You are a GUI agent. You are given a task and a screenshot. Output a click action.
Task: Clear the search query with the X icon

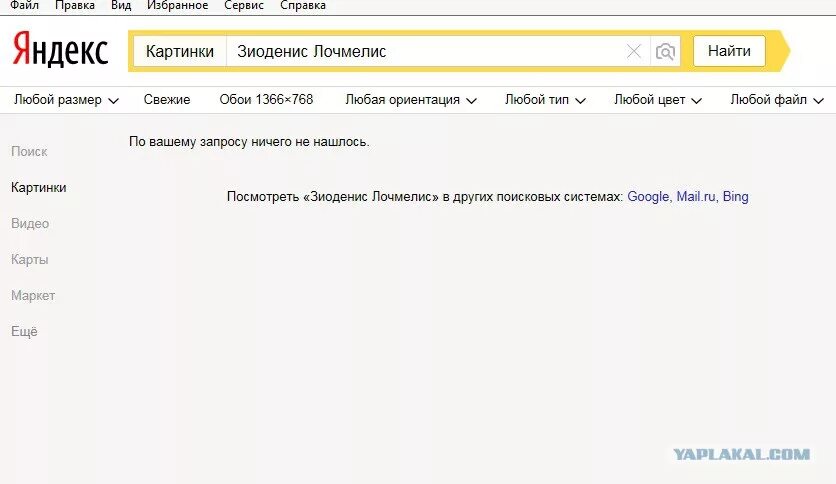(633, 52)
